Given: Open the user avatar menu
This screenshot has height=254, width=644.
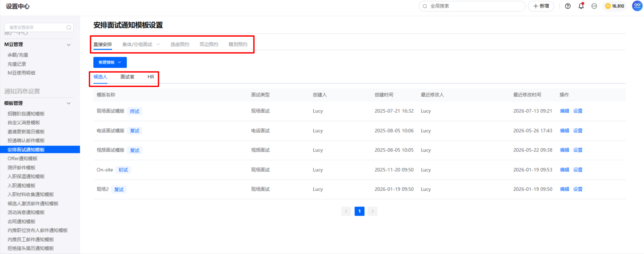Looking at the screenshot, I should [x=637, y=6].
